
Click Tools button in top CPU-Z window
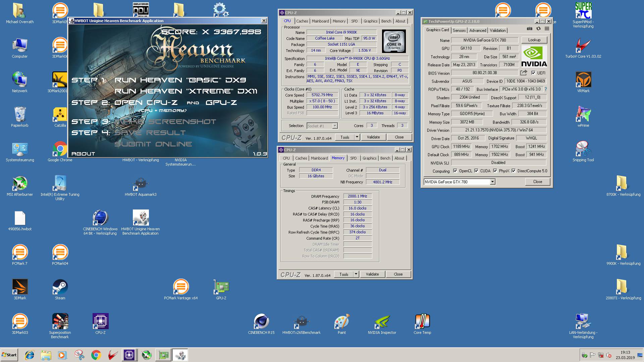click(345, 137)
